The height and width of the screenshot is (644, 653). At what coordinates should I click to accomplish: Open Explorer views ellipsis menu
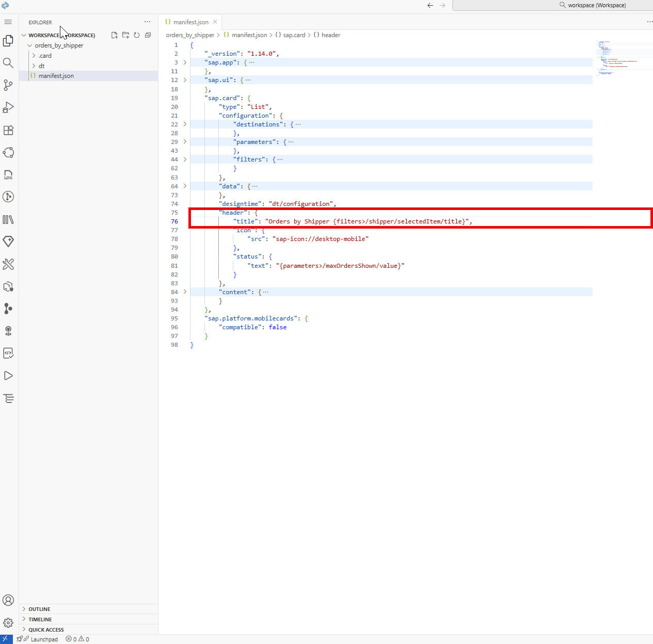148,22
